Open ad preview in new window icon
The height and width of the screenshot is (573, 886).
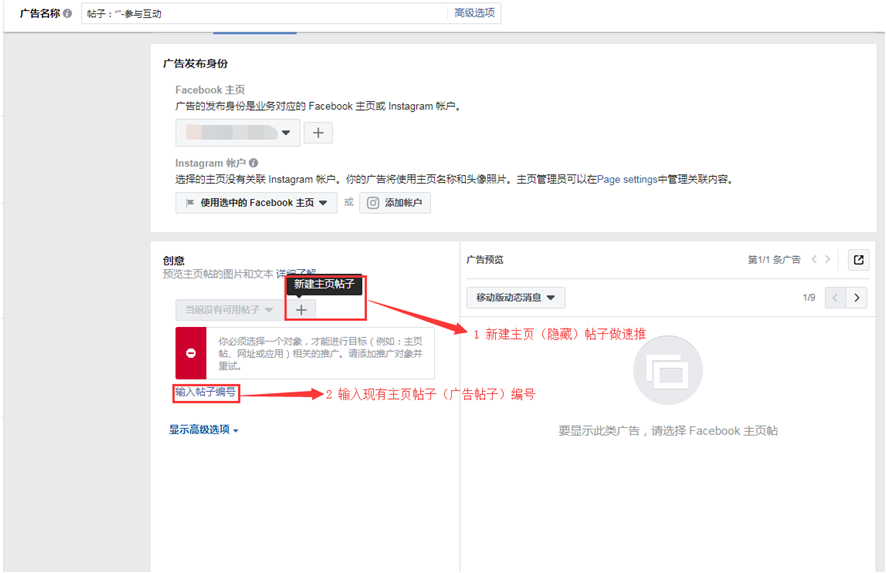click(x=858, y=260)
